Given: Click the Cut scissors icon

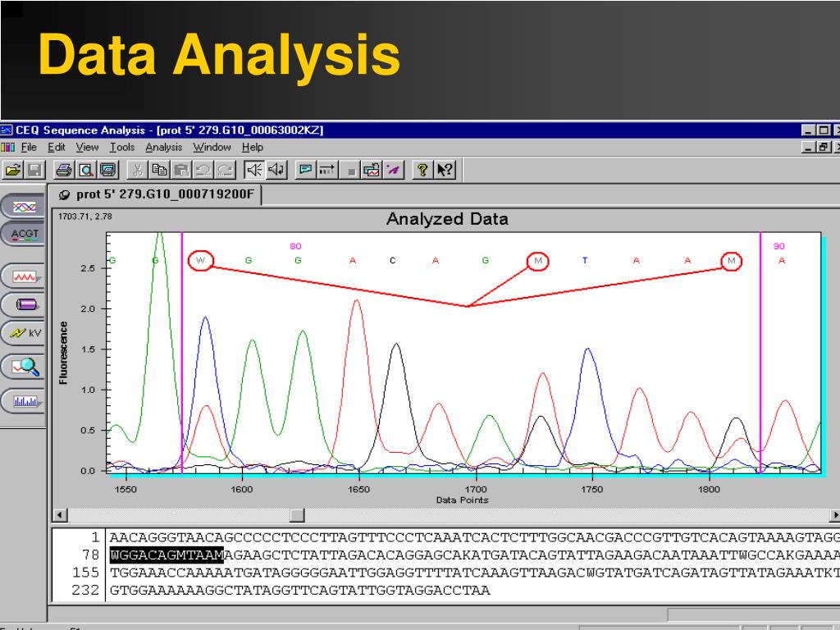Looking at the screenshot, I should click(x=137, y=171).
